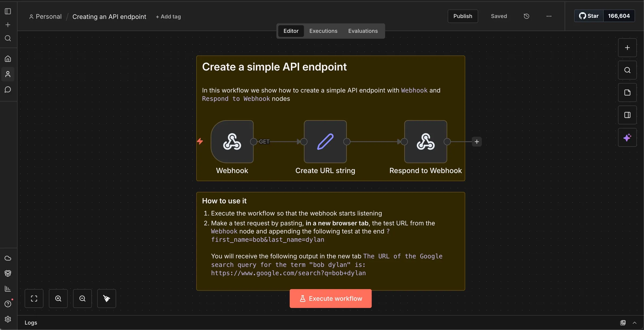Open the three-dot workflow menu
The image size is (644, 330).
549,16
